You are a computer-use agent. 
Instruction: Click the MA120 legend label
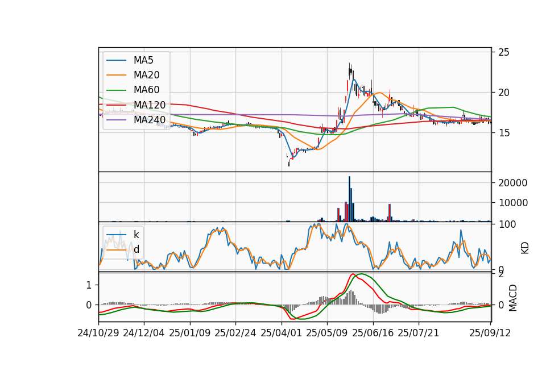150,105
